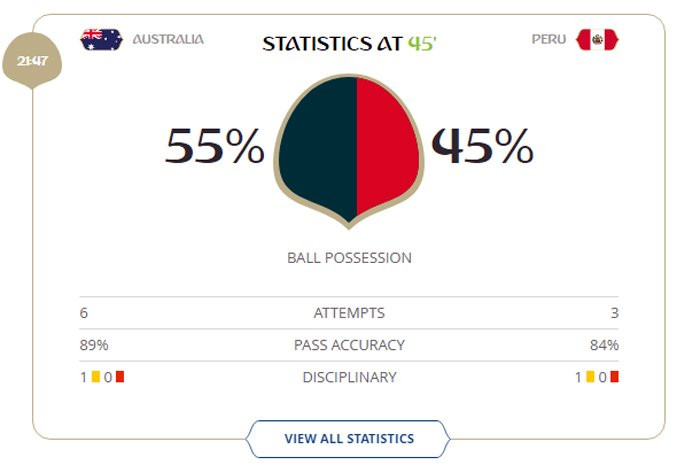This screenshot has height=465, width=700.
Task: Click the possession ball graphic's dark half
Action: [318, 147]
